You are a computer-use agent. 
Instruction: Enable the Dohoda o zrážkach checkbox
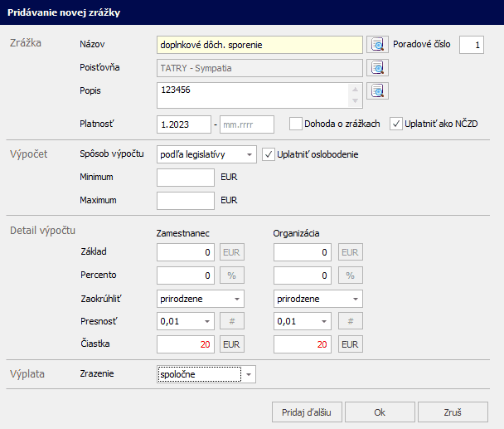point(296,124)
